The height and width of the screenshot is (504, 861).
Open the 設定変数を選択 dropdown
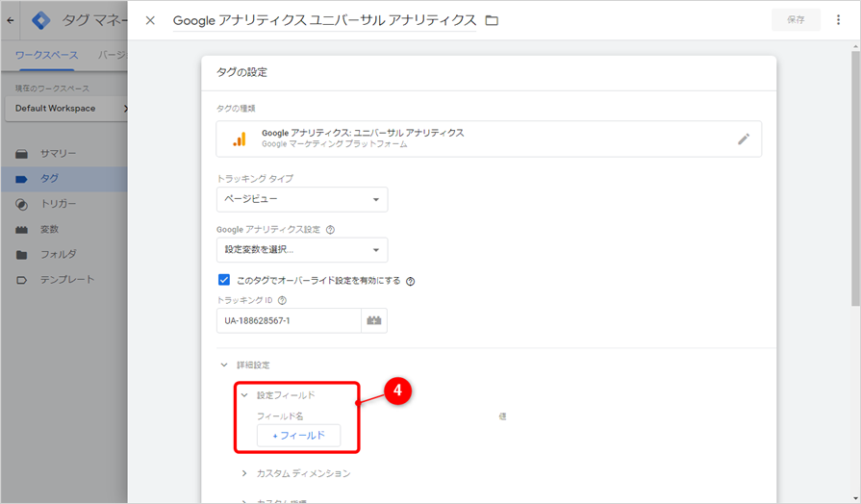point(302,250)
